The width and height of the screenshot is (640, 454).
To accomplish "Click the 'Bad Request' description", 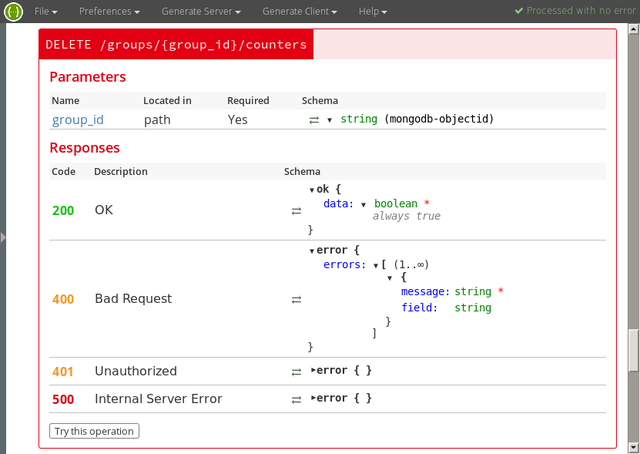I will coord(133,298).
